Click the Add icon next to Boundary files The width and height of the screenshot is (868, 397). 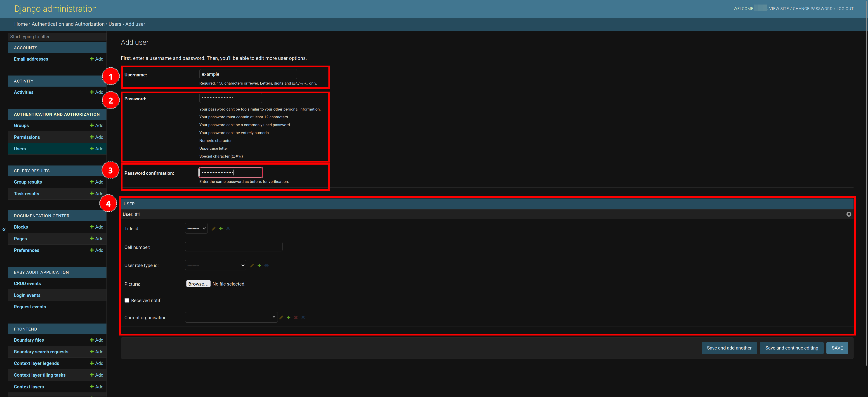pos(97,340)
